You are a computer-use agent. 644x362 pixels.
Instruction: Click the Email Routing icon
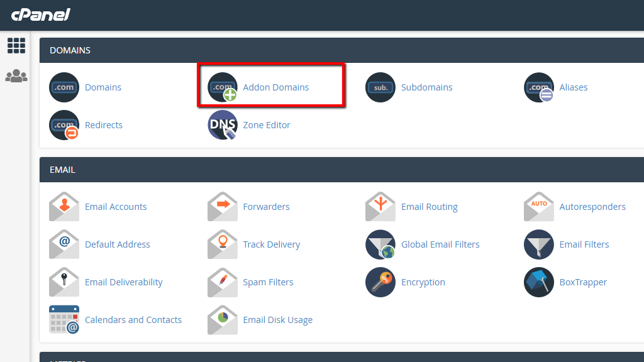(380, 207)
